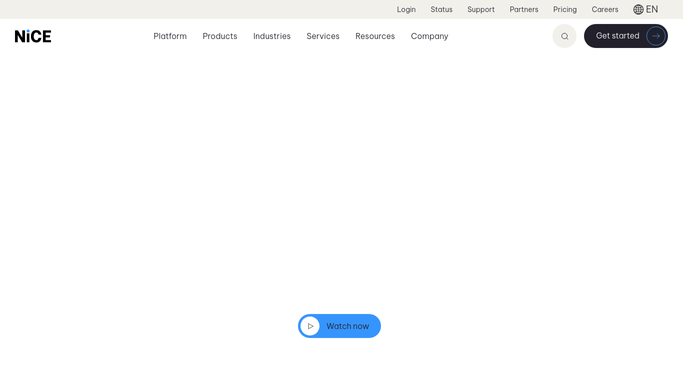The width and height of the screenshot is (683, 384).
Task: Open the Careers link
Action: coord(605,10)
